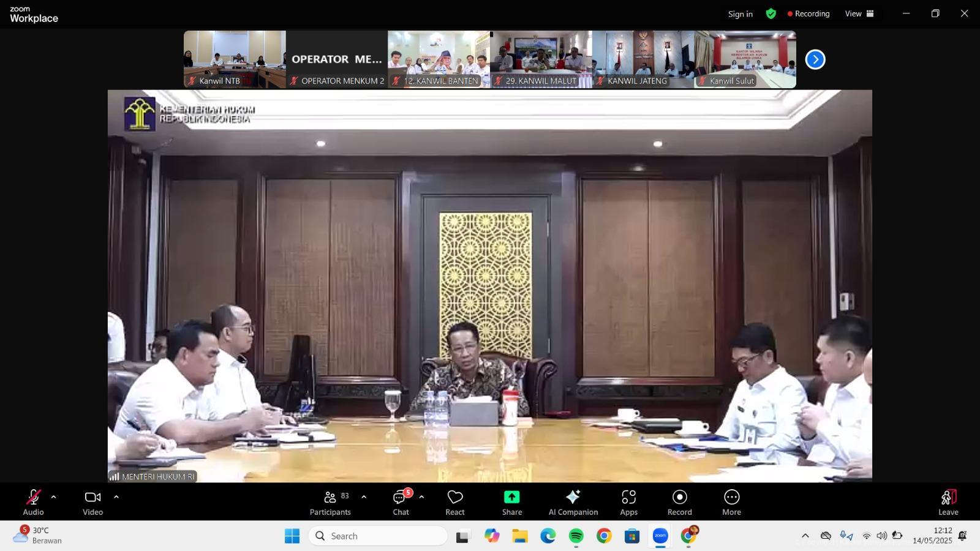Open AI Companion
980x551 pixels.
click(x=573, y=502)
